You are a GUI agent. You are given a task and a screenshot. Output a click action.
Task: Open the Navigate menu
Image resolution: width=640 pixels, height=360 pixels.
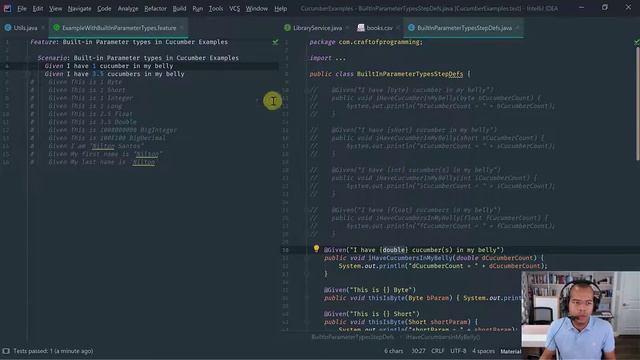pyautogui.click(x=80, y=9)
